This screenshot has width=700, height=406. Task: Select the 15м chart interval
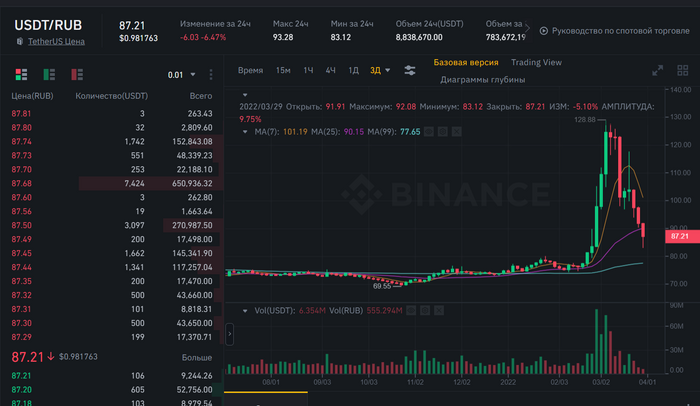coord(283,70)
